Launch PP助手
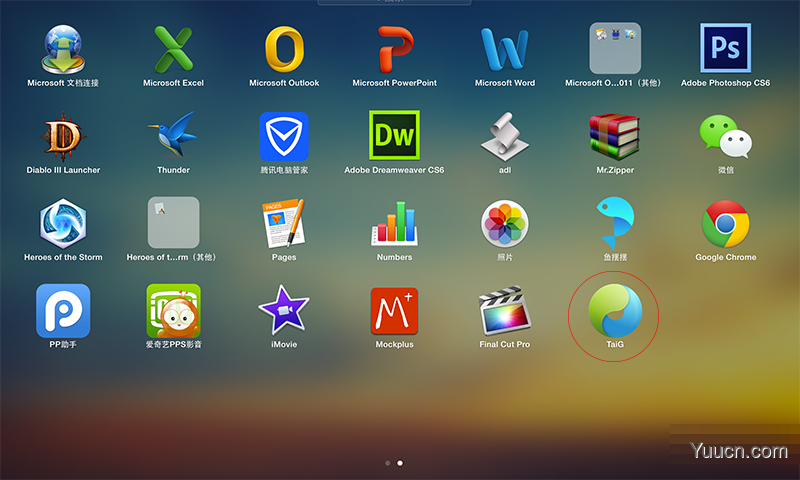Screen dimensions: 800x480 click(x=63, y=311)
